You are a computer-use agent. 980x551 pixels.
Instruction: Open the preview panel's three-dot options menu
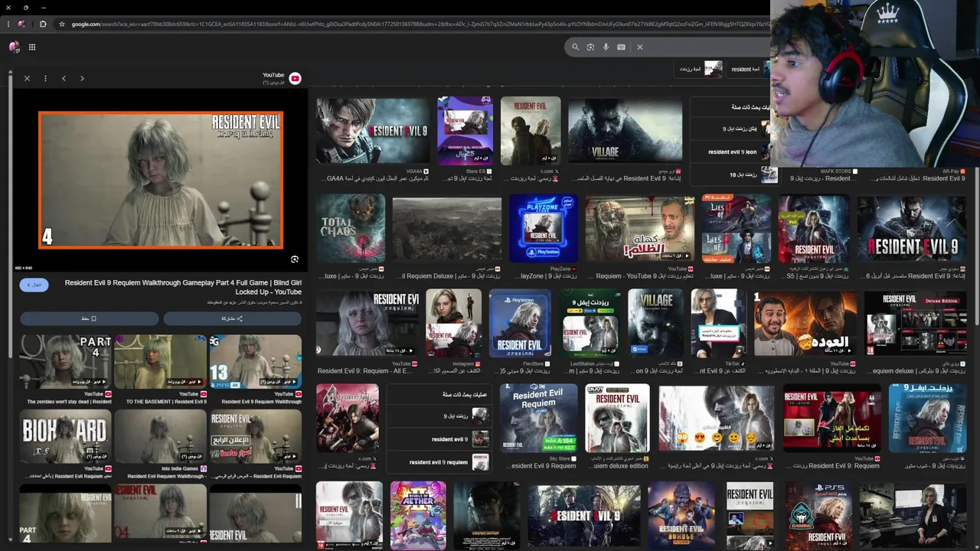(x=45, y=78)
